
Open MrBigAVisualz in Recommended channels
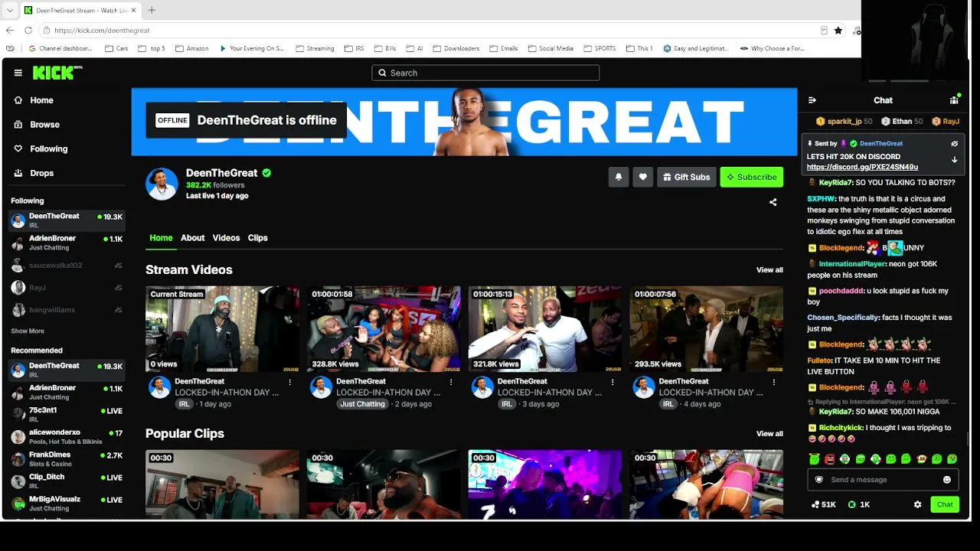[x=67, y=504]
